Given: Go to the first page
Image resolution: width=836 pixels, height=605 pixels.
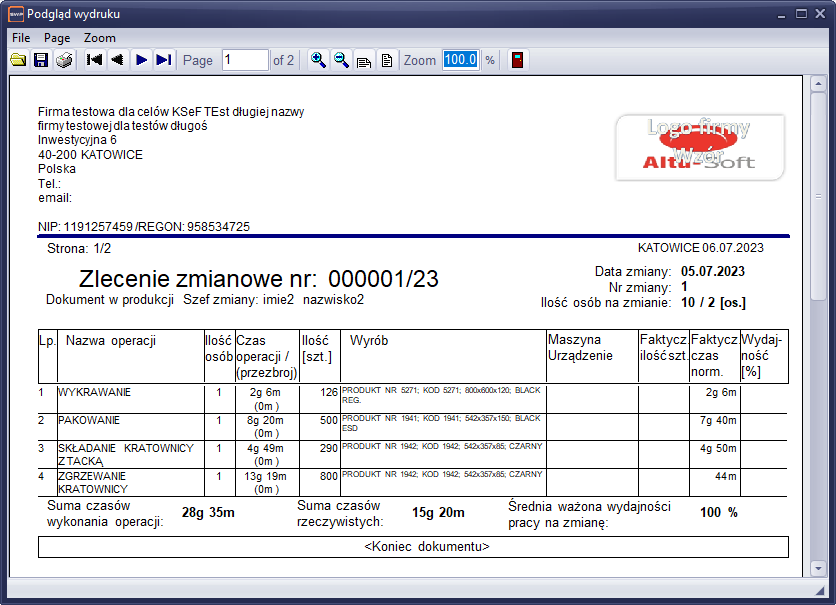Looking at the screenshot, I should (95, 60).
